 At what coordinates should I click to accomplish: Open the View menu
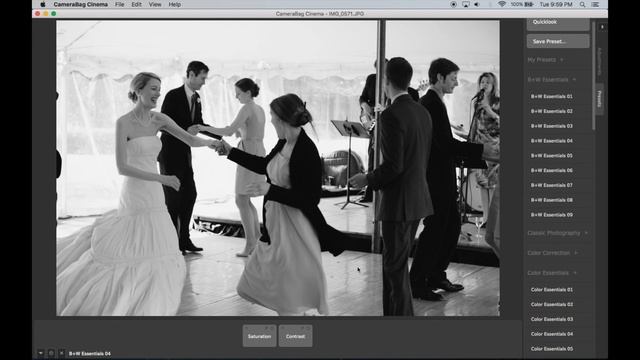point(155,4)
